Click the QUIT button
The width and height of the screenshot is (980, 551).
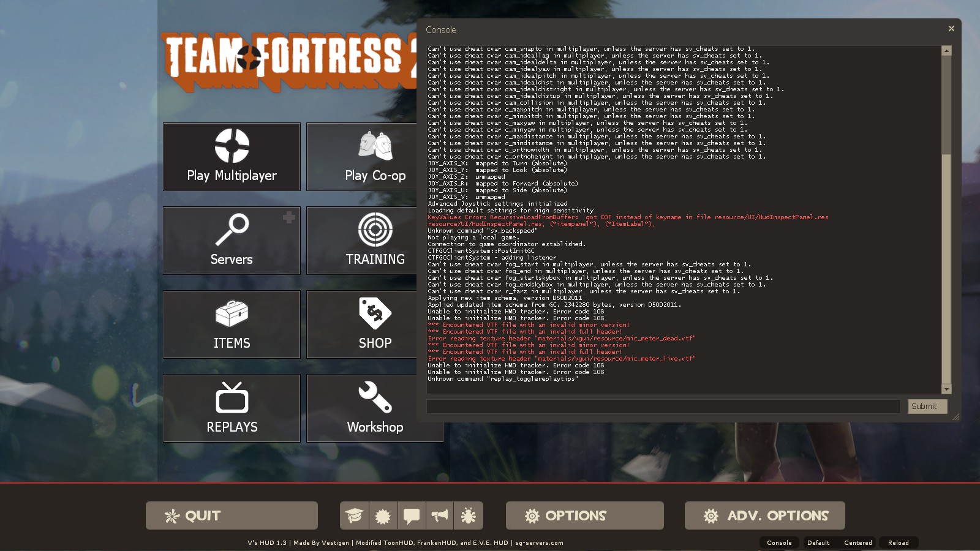232,515
